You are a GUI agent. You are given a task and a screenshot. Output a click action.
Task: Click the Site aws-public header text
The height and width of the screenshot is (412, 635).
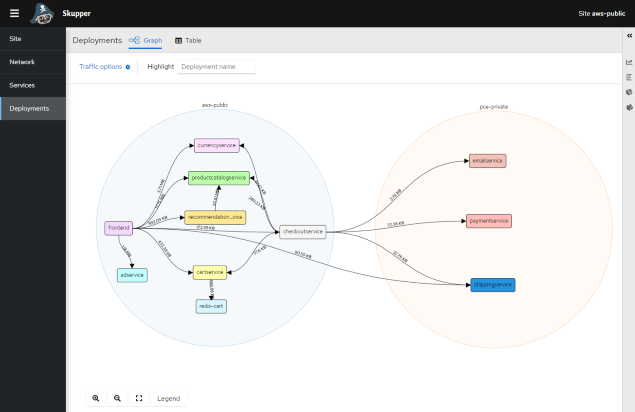coord(602,13)
